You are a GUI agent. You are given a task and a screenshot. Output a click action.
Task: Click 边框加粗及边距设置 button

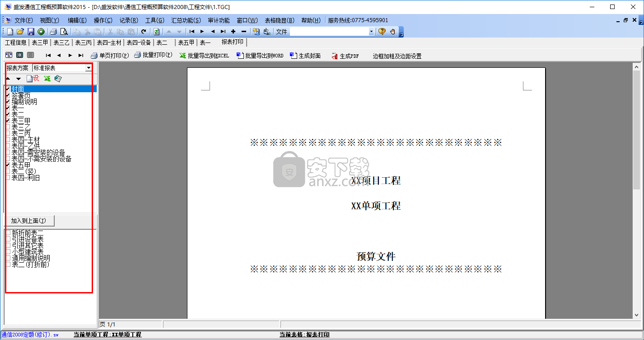click(x=397, y=56)
